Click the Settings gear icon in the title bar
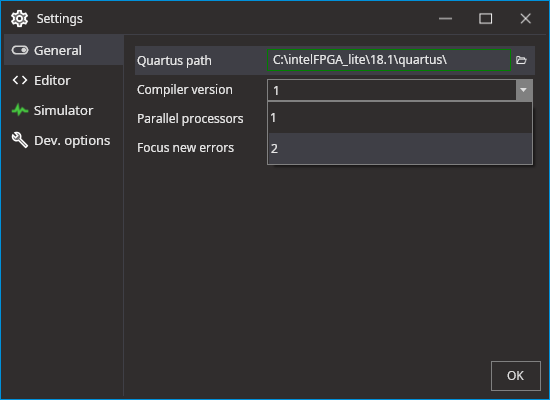This screenshot has height=400, width=550. [x=19, y=18]
